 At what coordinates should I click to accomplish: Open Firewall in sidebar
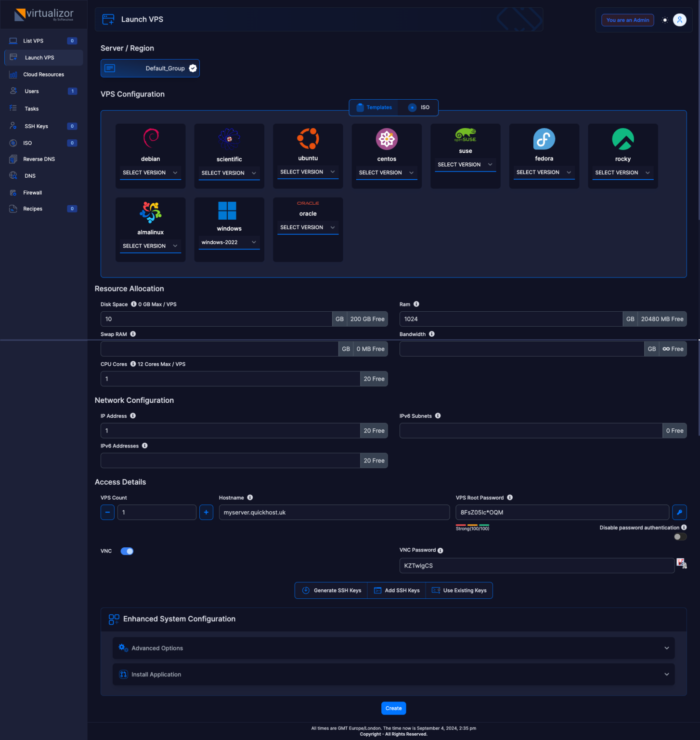coord(43,193)
